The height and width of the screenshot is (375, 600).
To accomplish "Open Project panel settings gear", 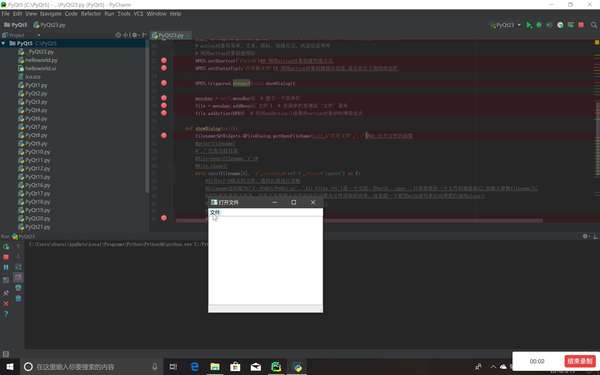I will click(x=135, y=35).
